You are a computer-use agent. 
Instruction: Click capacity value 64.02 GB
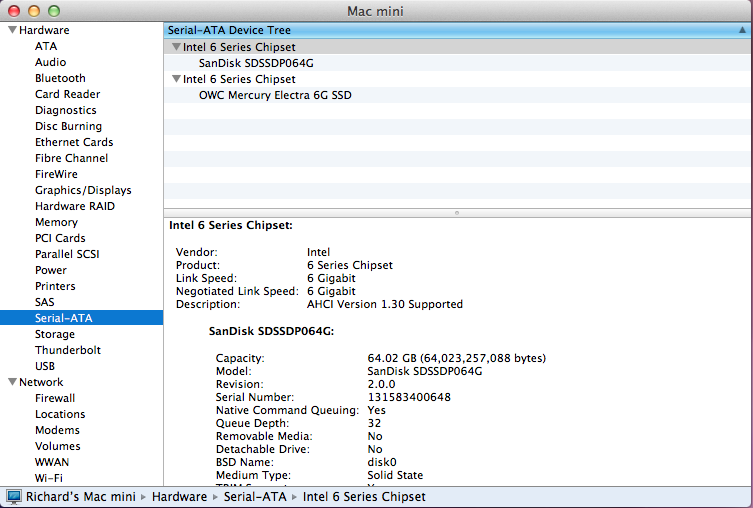pos(457,358)
